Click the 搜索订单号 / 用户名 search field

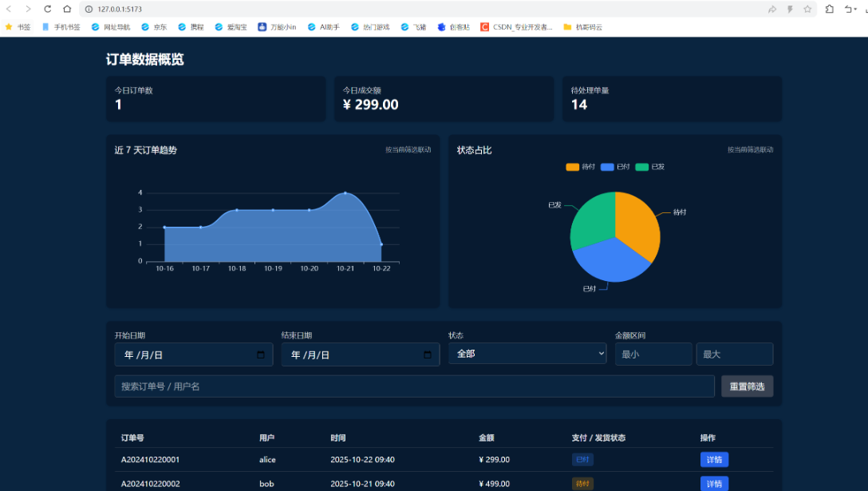414,386
